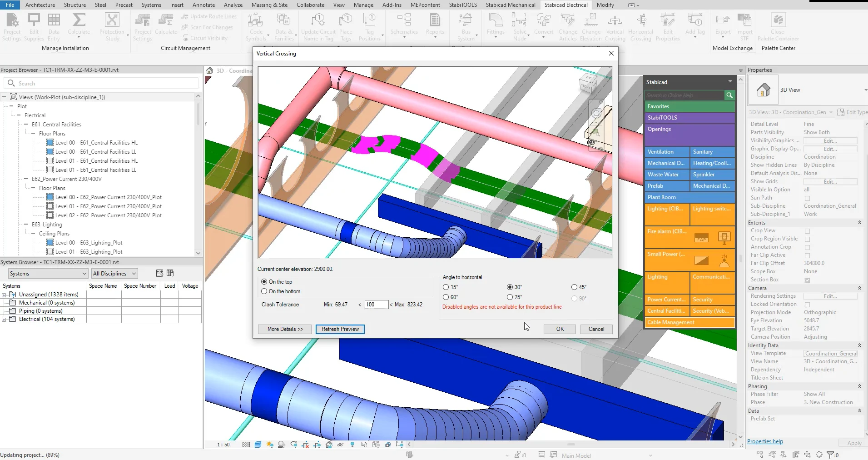Open the File menu
The image size is (868, 460).
[10, 5]
